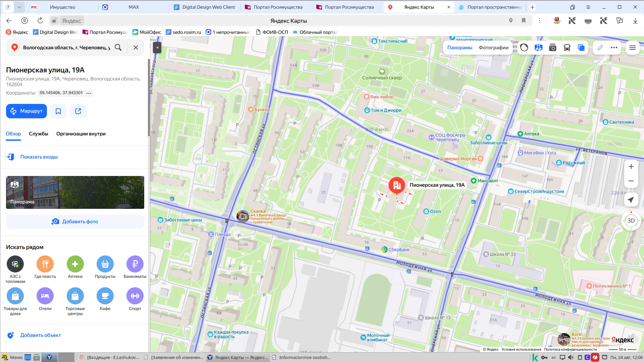Viewport: 644px width, 362px height.
Task: Open more map tools via the three dots
Action: point(614,48)
